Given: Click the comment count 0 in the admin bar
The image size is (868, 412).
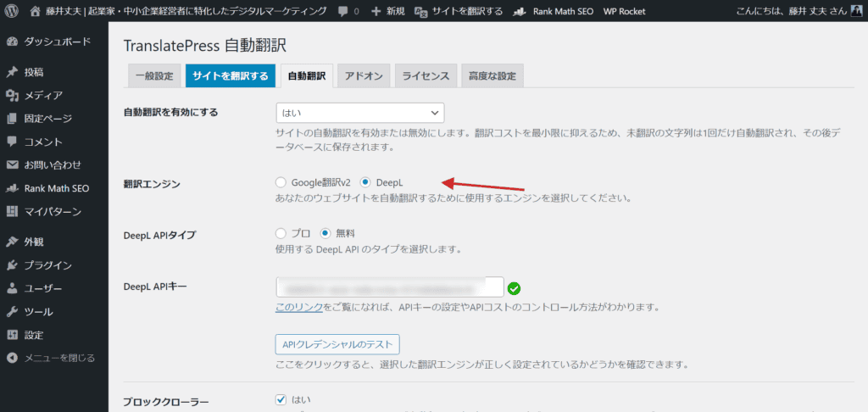Looking at the screenshot, I should click(x=356, y=11).
